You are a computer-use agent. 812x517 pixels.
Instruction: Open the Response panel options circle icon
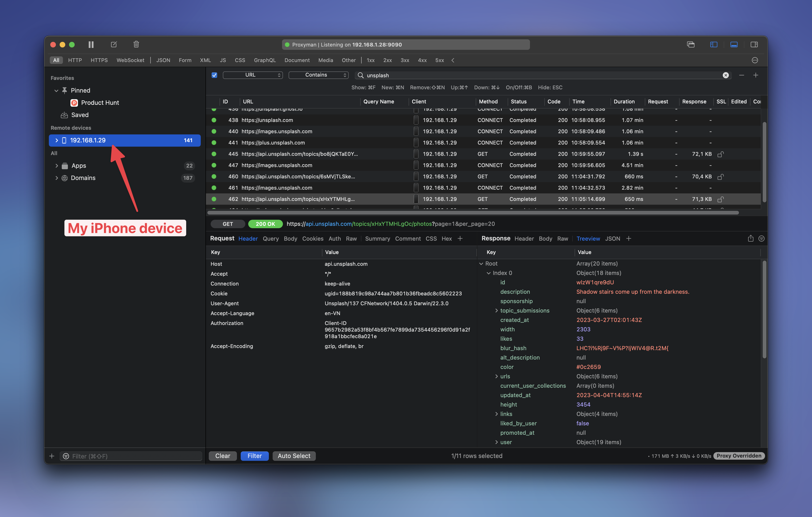(x=761, y=239)
